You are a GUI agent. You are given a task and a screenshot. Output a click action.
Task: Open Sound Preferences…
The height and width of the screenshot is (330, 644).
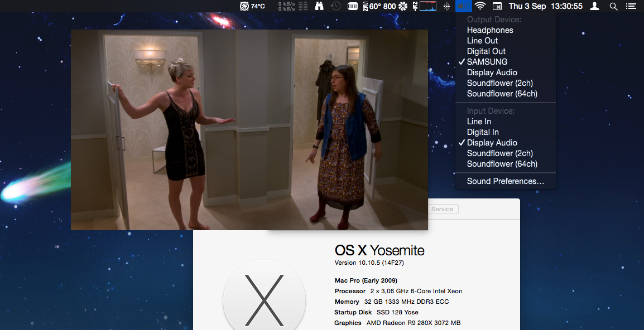click(506, 181)
